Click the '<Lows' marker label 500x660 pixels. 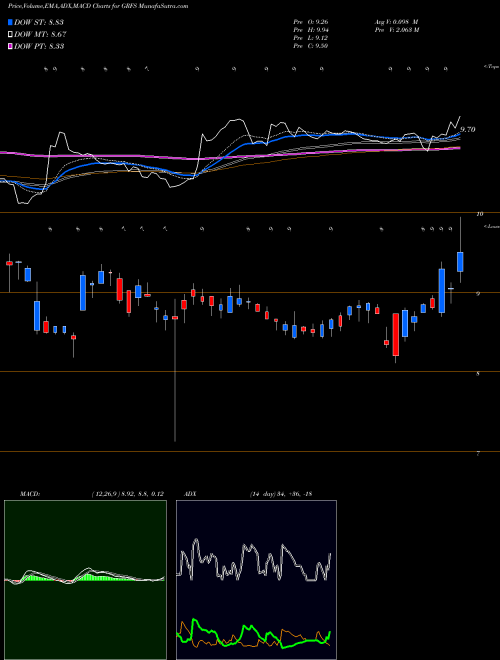point(491,226)
